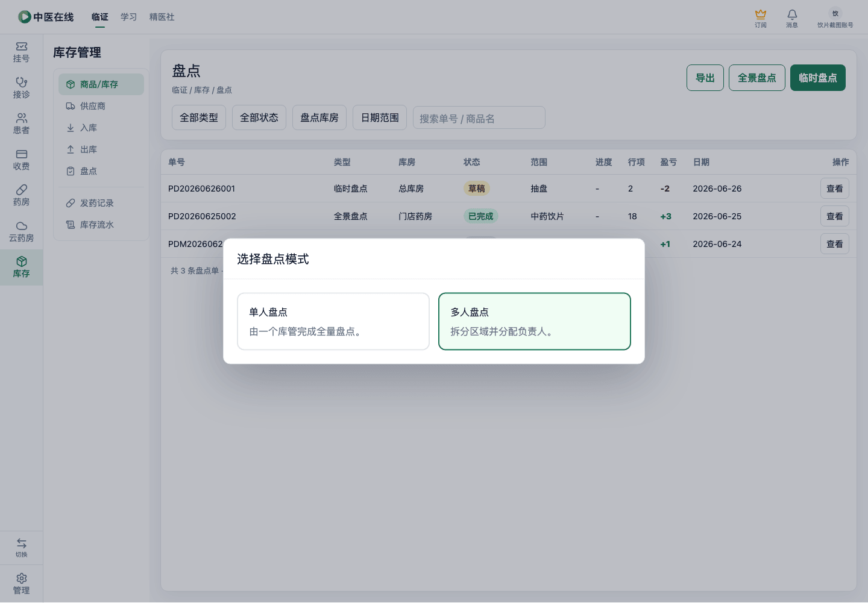The image size is (868, 603).
Task: Select 库存 inventory sidebar item
Action: [22, 267]
